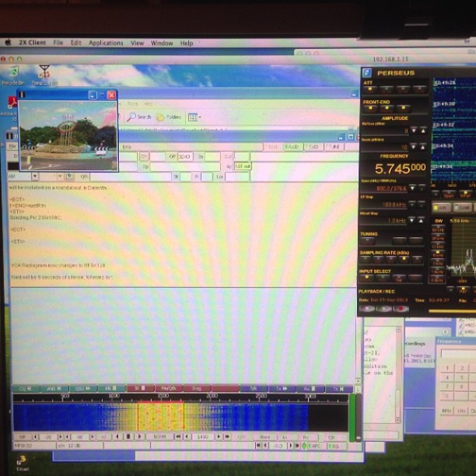476x476 pixels.
Task: Open the Edit menu in Mac menu bar
Action: [x=76, y=43]
